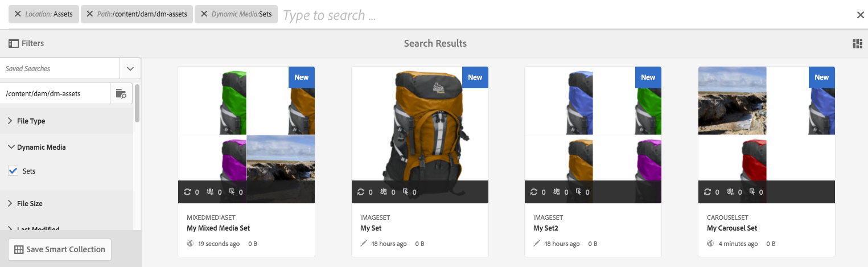Click the Saved Searches input field

(60, 68)
